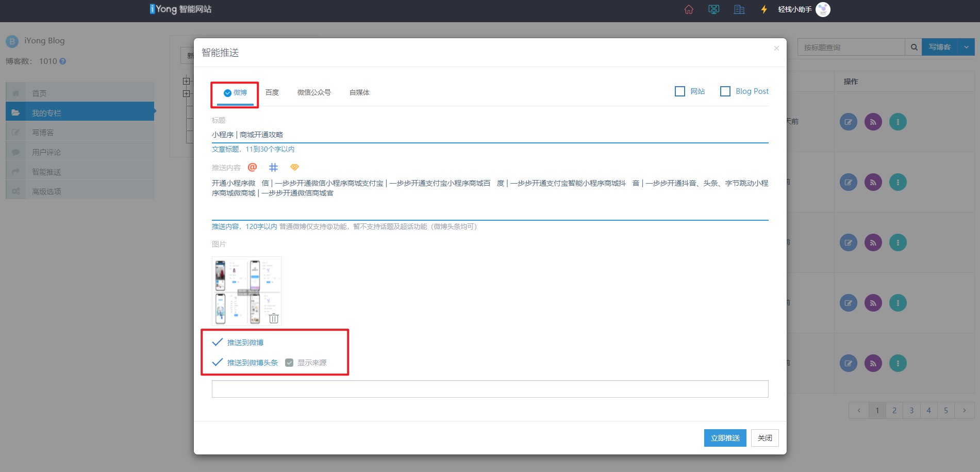The width and height of the screenshot is (980, 472).
Task: Open 智能推送 in the sidebar
Action: point(80,171)
